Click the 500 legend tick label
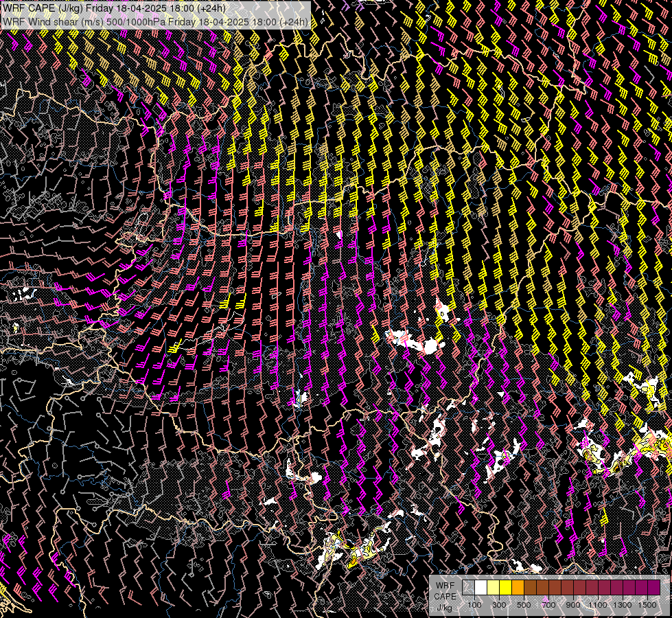The width and height of the screenshot is (672, 618). pos(524,605)
